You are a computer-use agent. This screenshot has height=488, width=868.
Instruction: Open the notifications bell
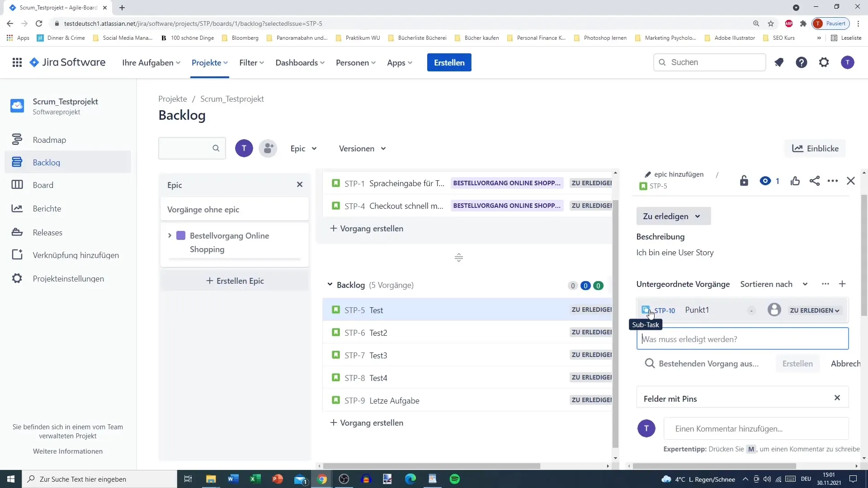click(x=778, y=62)
